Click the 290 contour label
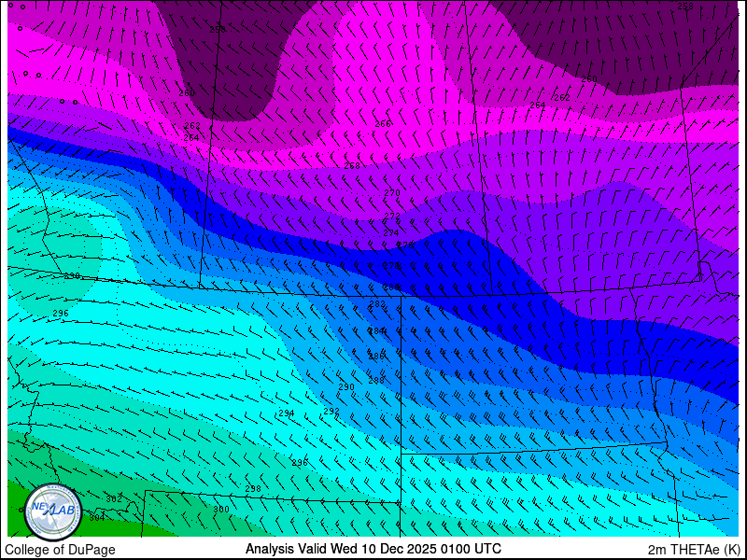The image size is (747, 560). 346,387
